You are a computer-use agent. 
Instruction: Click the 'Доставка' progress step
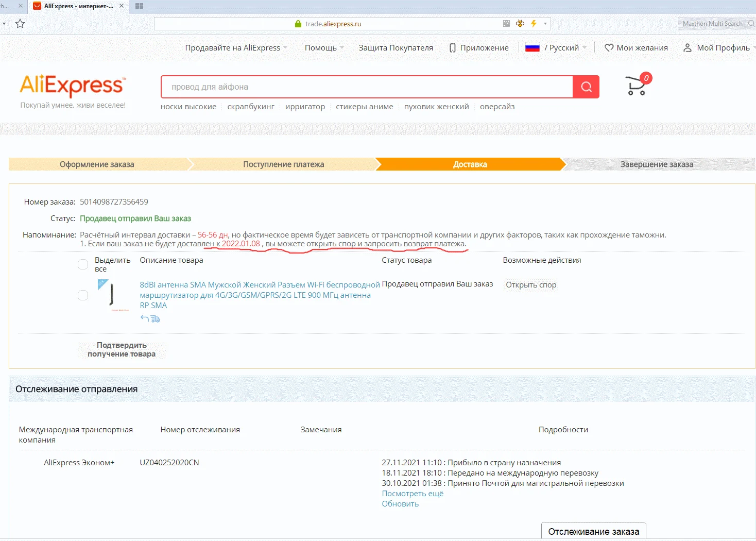470,164
